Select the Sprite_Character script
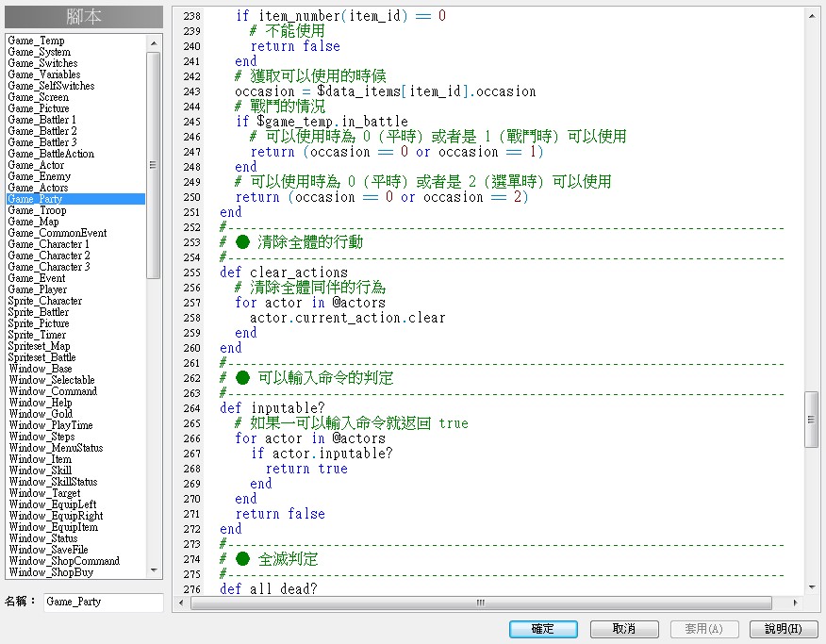Viewport: 826px width, 644px height. 44,301
